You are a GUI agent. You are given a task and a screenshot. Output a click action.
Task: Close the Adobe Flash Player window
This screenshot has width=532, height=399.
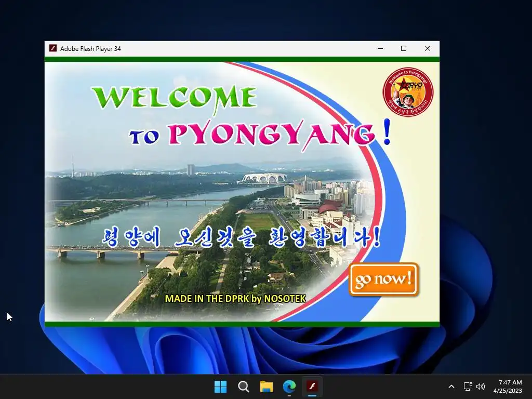click(x=428, y=48)
